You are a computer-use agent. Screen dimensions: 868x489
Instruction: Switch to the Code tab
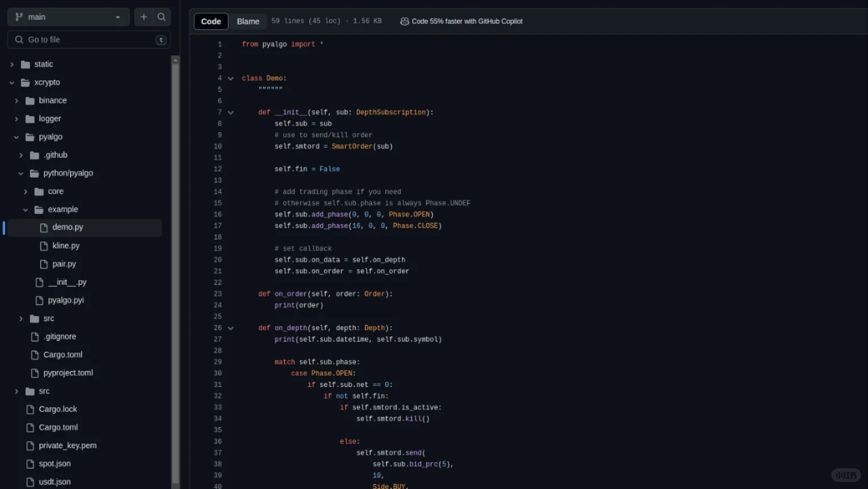pos(211,22)
